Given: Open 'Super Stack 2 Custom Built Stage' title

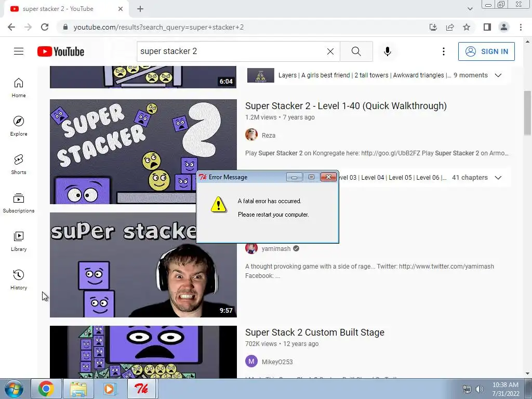Looking at the screenshot, I should (x=314, y=332).
